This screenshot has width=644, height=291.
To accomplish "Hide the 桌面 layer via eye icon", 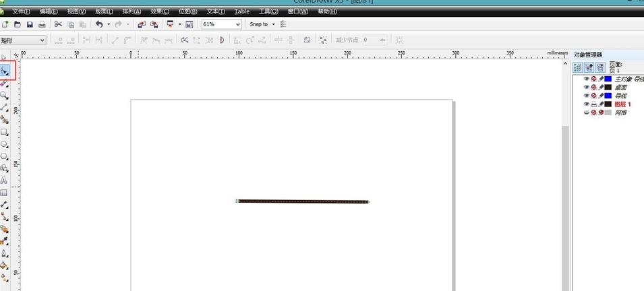I will [x=587, y=87].
